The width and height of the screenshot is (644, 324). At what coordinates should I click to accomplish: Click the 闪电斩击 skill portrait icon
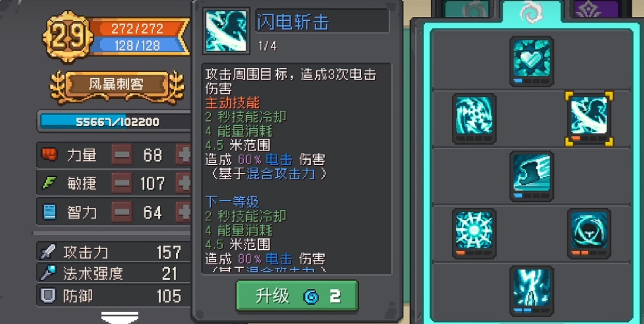click(226, 31)
